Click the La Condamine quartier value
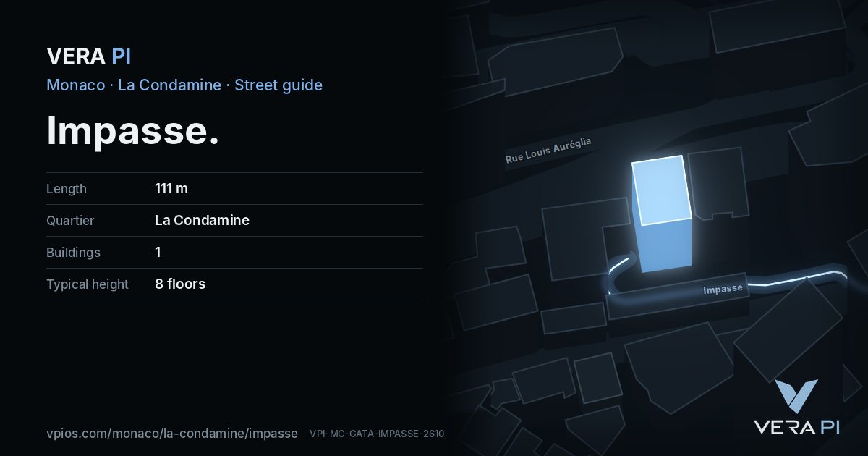 click(202, 221)
